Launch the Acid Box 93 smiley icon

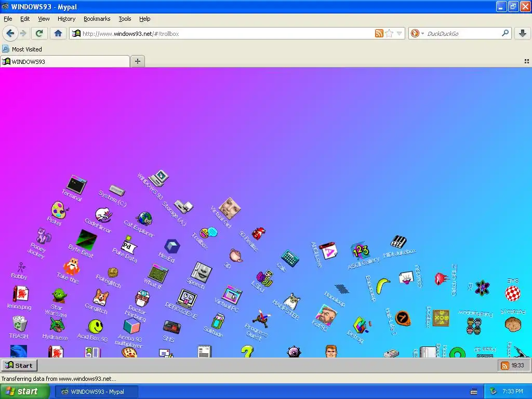click(96, 326)
